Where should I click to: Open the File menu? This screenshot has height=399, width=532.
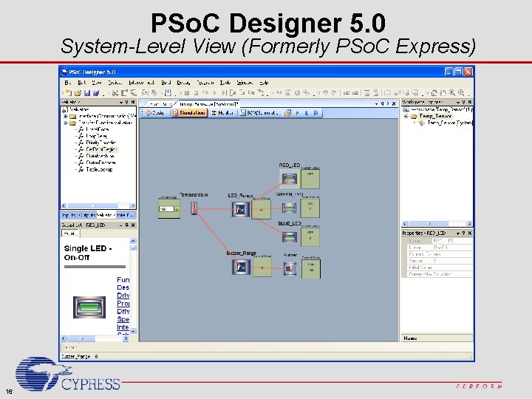[67, 83]
